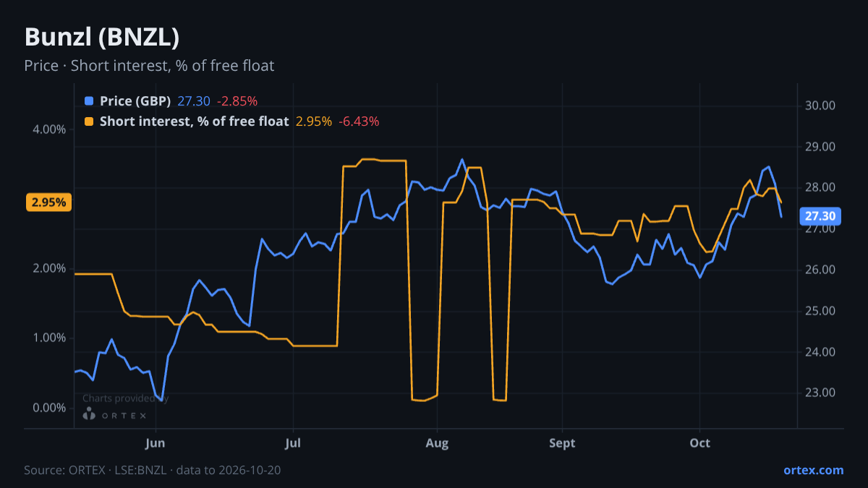Viewport: 868px width, 488px height.
Task: Click the Jun x-axis label
Action: 156,442
